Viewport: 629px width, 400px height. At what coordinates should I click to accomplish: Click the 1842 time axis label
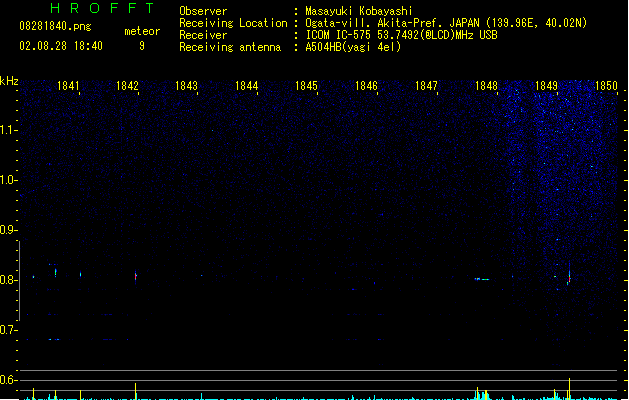127,86
